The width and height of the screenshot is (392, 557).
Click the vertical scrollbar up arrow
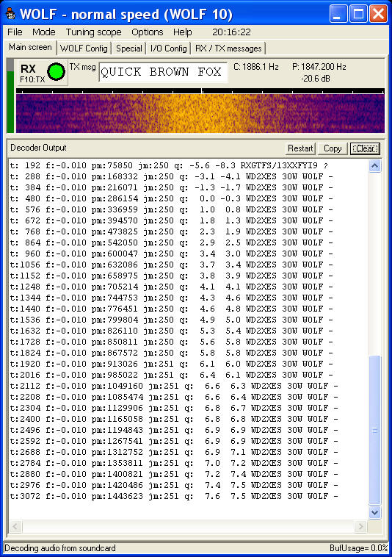click(375, 166)
